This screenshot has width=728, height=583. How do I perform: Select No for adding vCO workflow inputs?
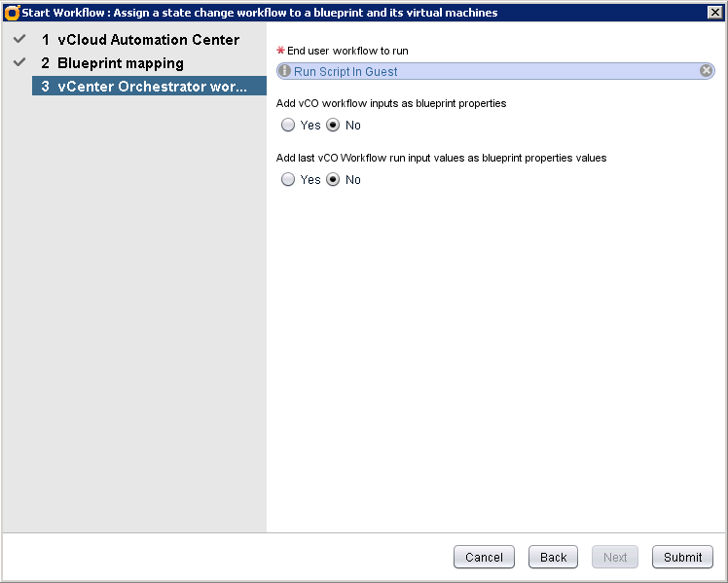(x=333, y=126)
